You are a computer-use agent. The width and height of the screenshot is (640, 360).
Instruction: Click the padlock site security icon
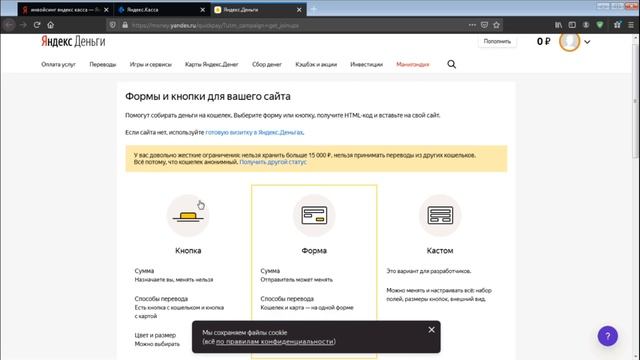(x=125, y=25)
